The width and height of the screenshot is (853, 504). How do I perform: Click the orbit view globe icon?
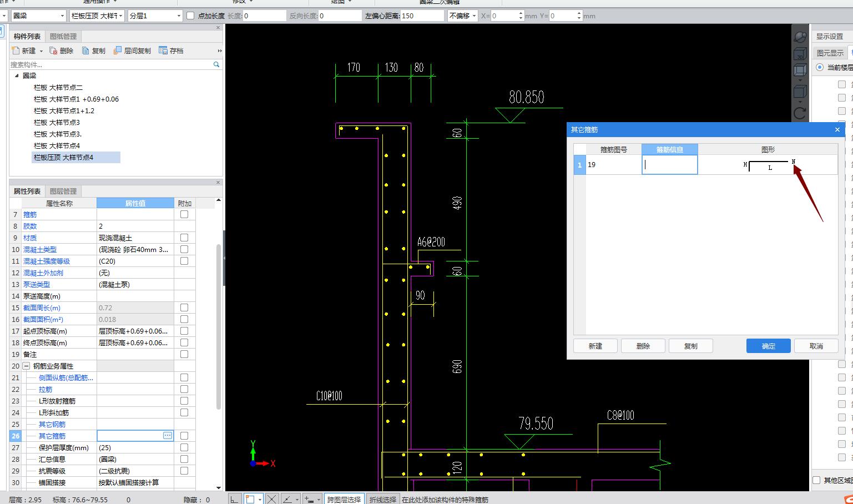tap(800, 37)
